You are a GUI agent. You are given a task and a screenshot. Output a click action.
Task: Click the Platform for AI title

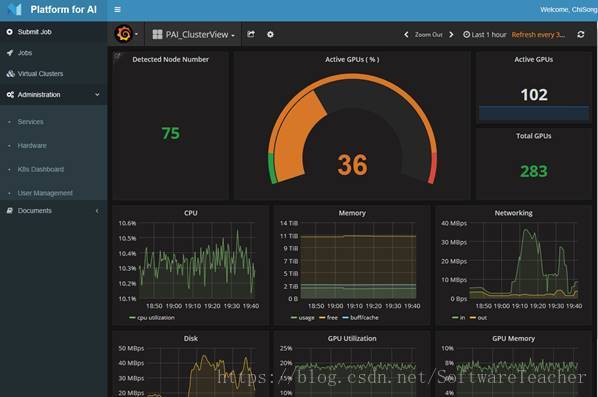63,10
